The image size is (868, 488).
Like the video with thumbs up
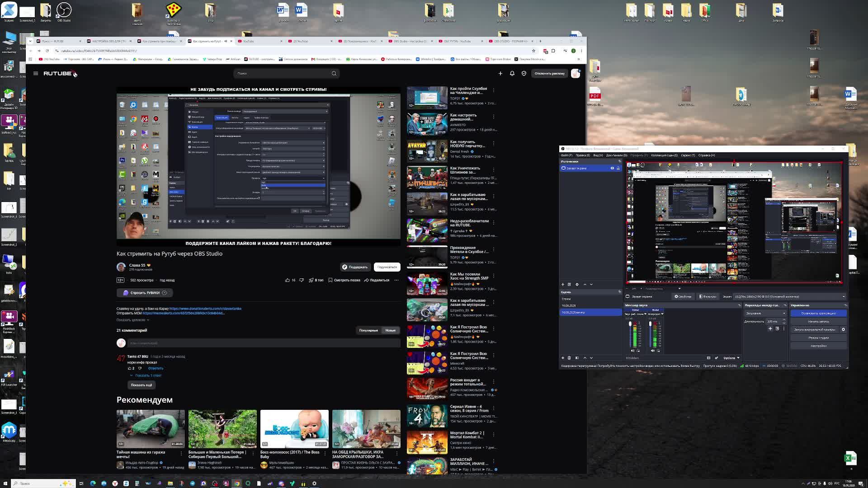288,280
